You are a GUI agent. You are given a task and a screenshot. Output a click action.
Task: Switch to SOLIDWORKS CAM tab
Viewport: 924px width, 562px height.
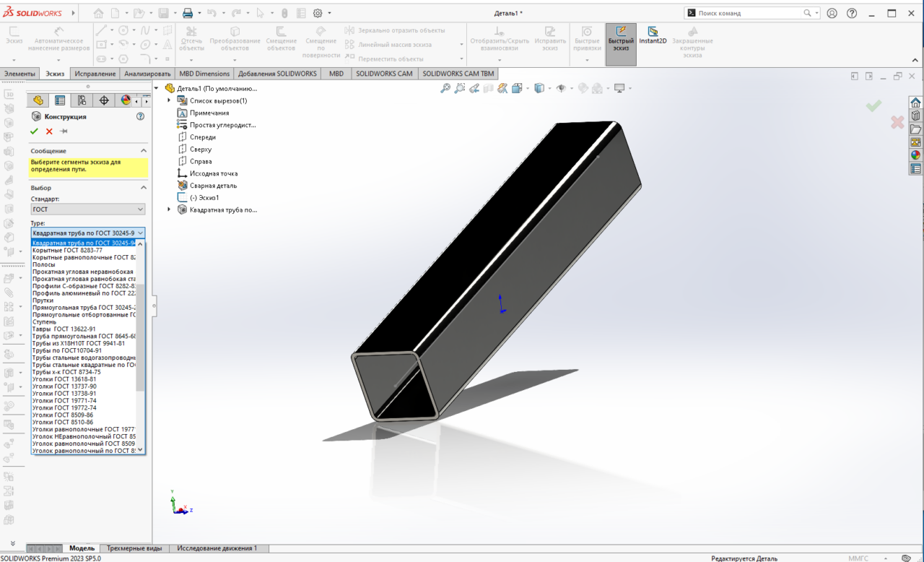coord(384,74)
